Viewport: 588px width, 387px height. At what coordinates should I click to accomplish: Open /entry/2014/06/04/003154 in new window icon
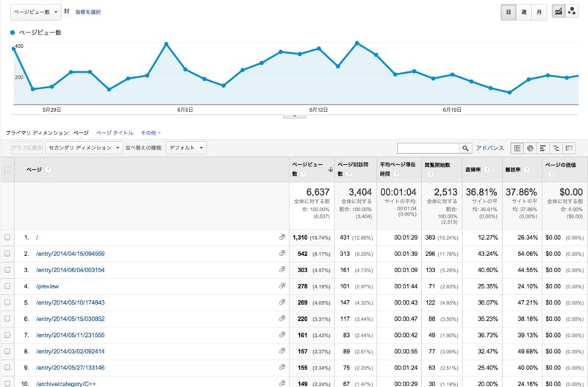point(282,269)
